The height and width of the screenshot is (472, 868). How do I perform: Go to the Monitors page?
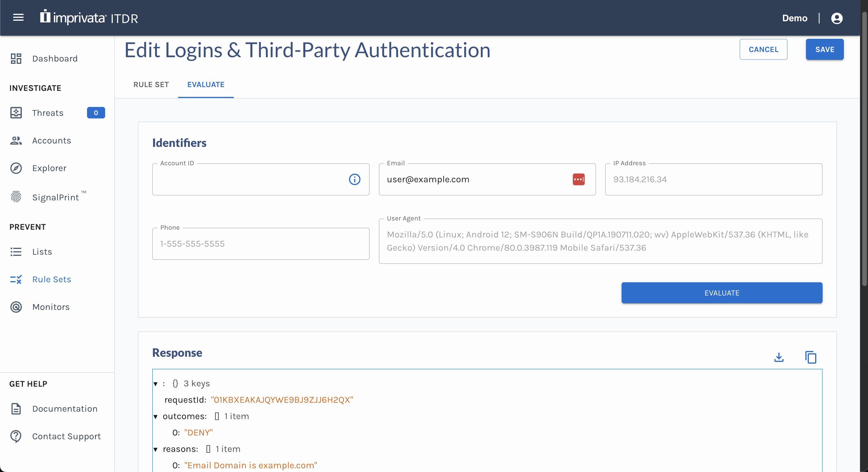point(51,307)
